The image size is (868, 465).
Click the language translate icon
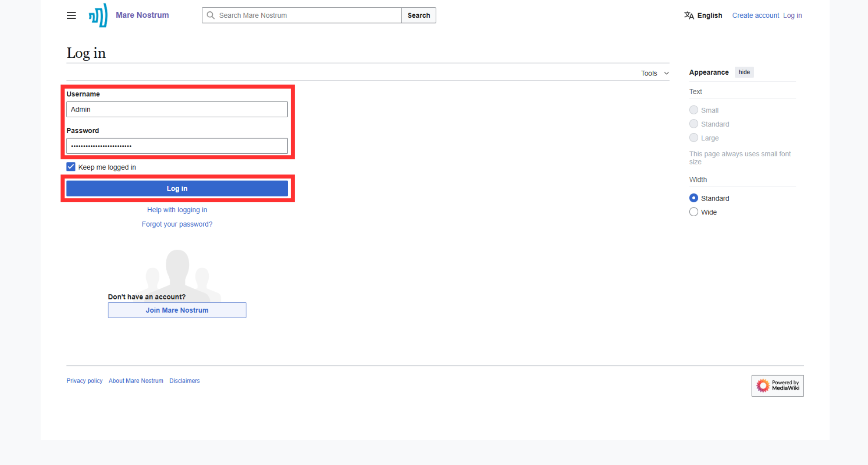689,15
